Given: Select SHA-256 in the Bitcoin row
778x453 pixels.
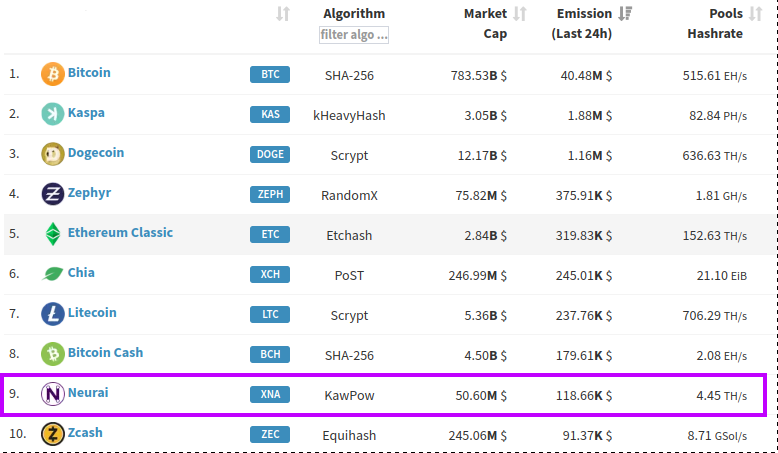Looking at the screenshot, I should click(349, 75).
